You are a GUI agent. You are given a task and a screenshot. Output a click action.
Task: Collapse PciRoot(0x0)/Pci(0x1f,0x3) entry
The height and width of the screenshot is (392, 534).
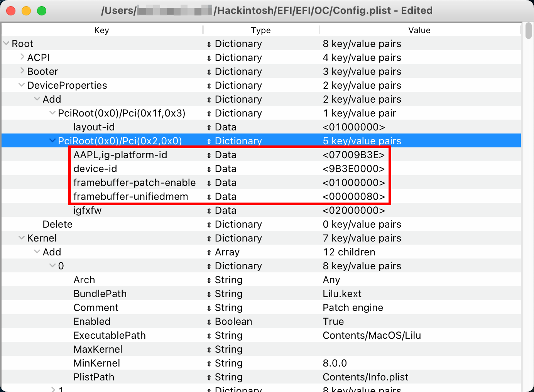pos(52,113)
